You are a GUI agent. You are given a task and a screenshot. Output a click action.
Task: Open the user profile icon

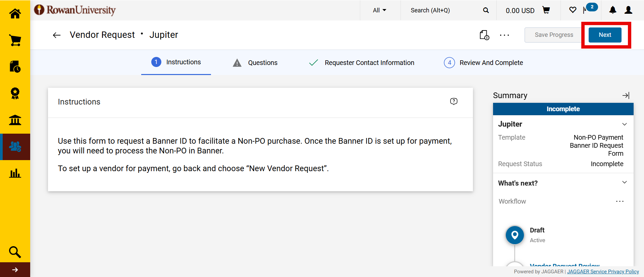pyautogui.click(x=629, y=10)
